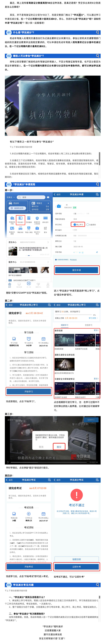Switch to the 文档学习 tab
Screen dimensions: 104x644
88,325
